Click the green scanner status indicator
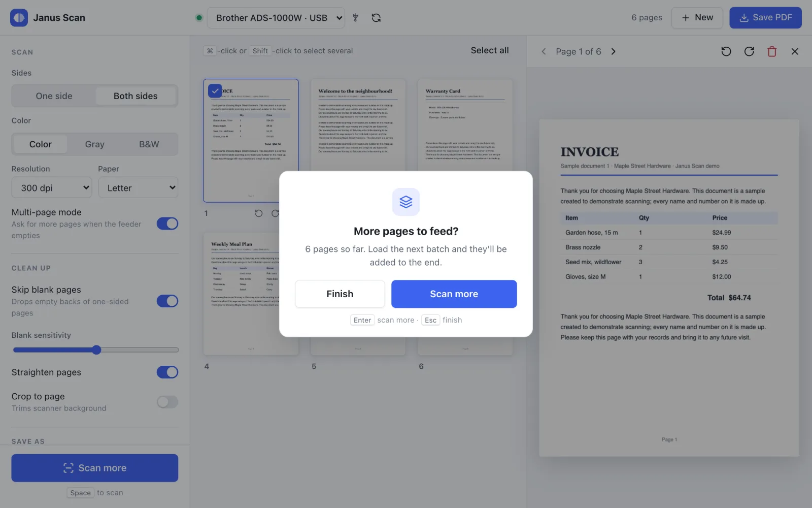The height and width of the screenshot is (508, 812). tap(199, 18)
